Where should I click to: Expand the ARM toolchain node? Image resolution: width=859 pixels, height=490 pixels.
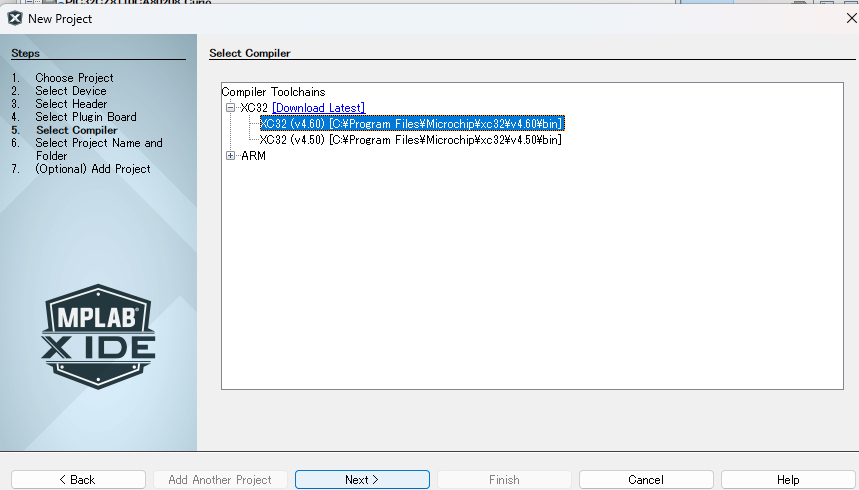click(231, 155)
